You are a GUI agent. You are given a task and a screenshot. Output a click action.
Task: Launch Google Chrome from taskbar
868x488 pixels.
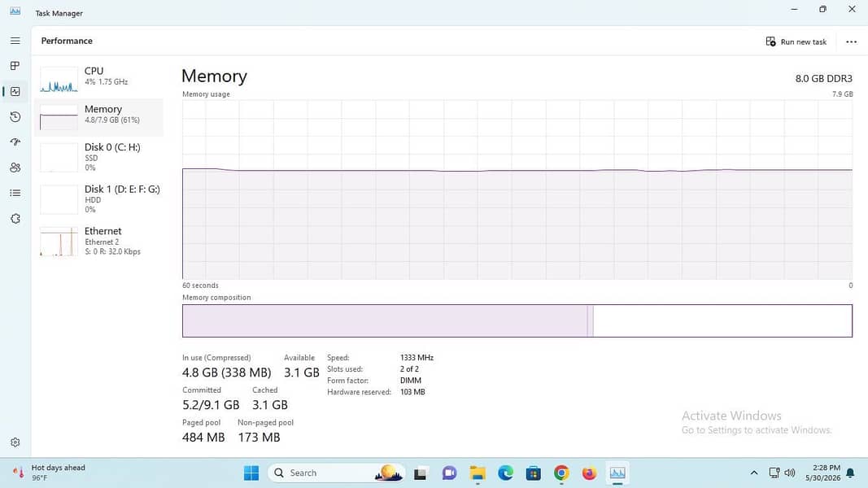coord(561,473)
